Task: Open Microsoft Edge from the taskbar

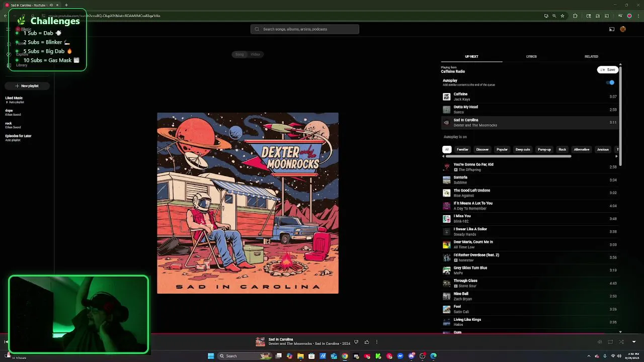Action: tap(433, 356)
